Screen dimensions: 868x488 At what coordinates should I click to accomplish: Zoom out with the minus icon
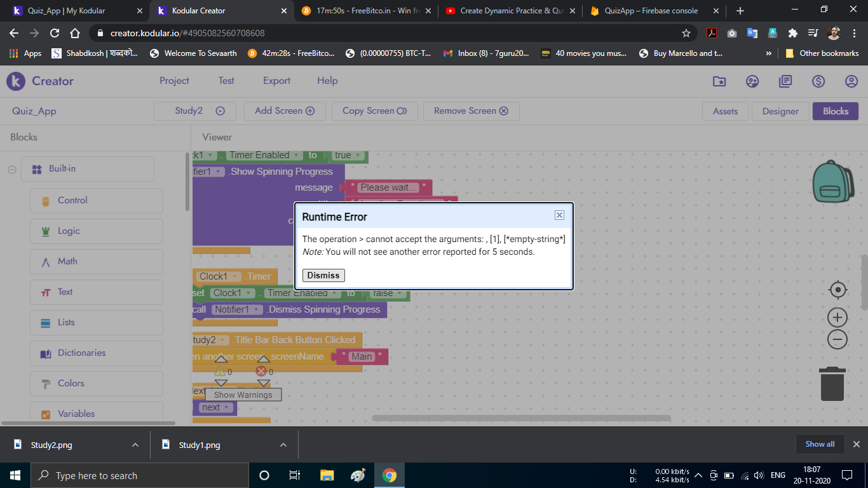[x=837, y=340]
